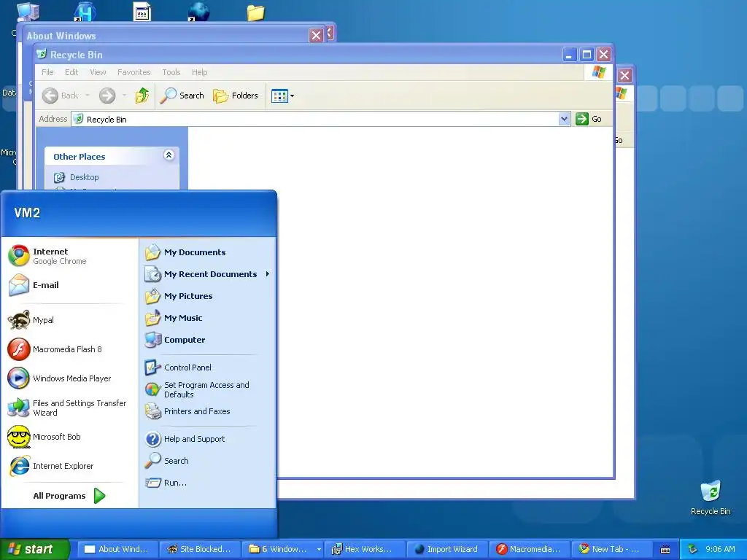Switch to Hex Workshop taskbar button

(x=364, y=549)
